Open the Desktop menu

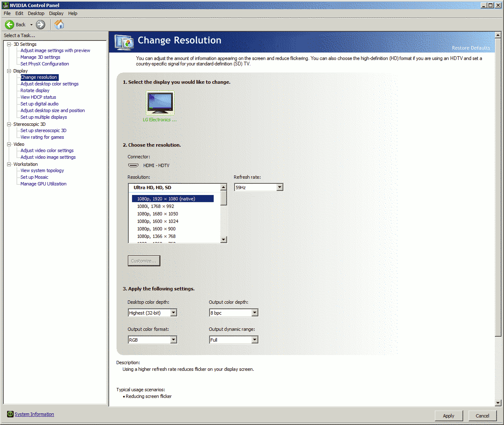point(36,13)
